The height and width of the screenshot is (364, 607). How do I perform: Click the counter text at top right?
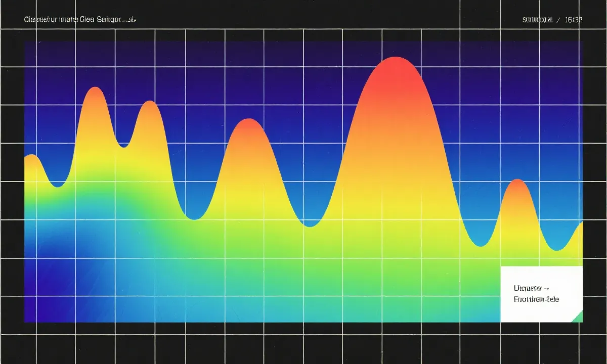552,20
